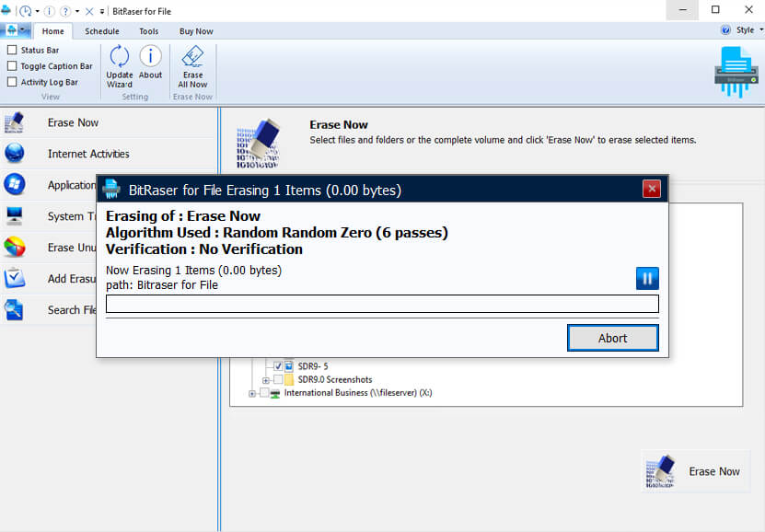Open the Tools tab

tap(149, 31)
